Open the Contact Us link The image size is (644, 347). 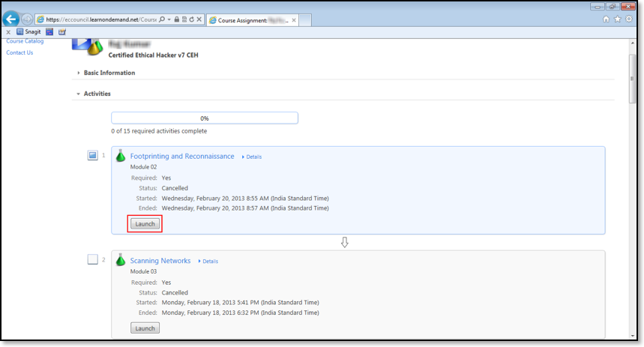[x=19, y=52]
